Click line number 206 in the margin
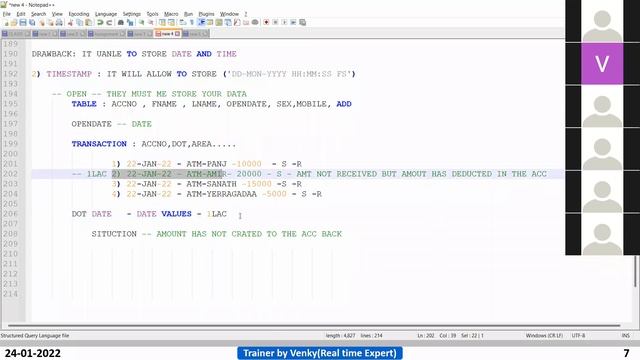The width and height of the screenshot is (640, 360). (11, 214)
